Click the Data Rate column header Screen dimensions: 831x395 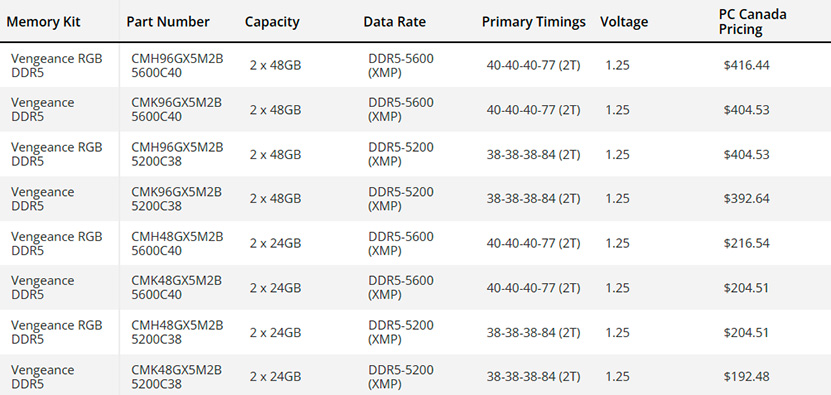click(394, 22)
